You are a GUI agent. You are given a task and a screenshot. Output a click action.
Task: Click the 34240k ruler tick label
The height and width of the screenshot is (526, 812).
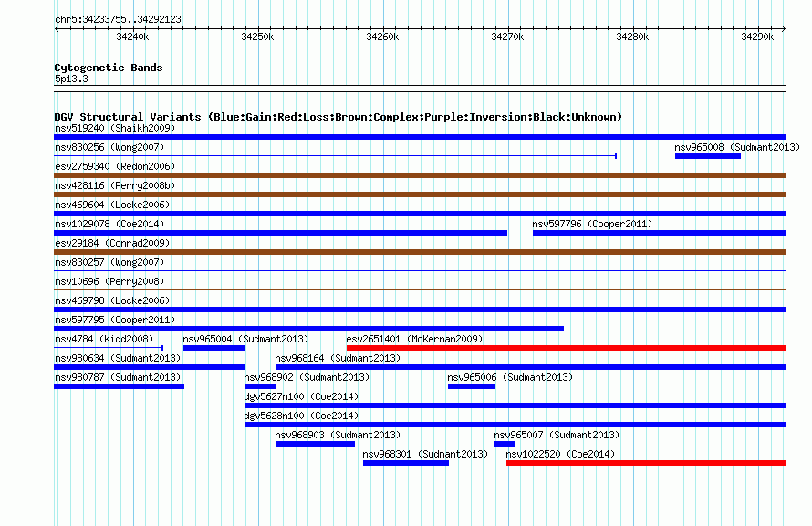click(132, 37)
